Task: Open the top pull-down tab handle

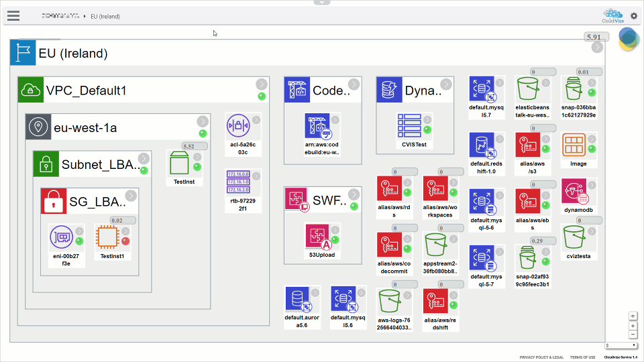Action: (321, 2)
